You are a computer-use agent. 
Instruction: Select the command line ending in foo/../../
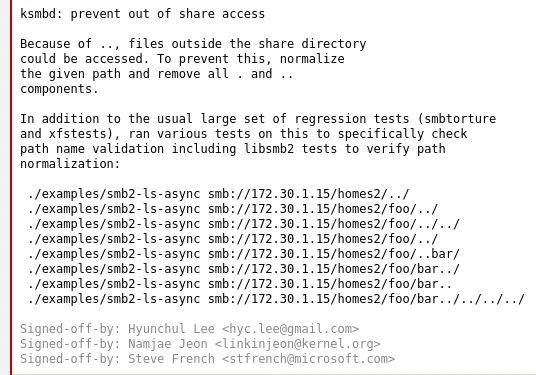coord(244,224)
